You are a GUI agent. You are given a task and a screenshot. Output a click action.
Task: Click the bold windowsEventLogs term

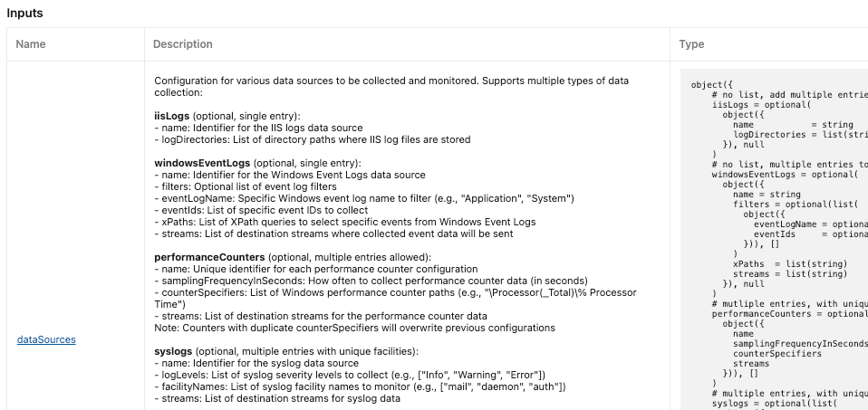202,163
